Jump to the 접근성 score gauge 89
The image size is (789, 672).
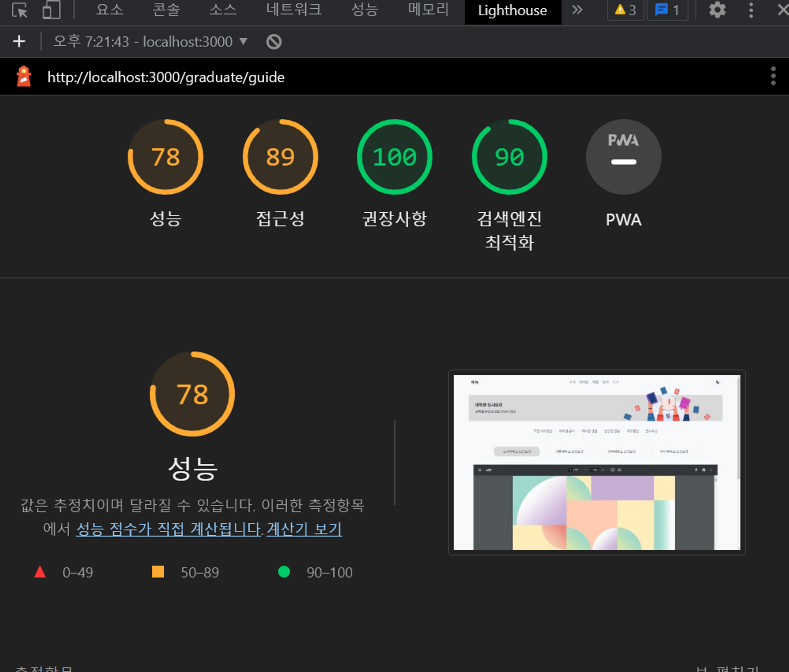click(x=280, y=157)
